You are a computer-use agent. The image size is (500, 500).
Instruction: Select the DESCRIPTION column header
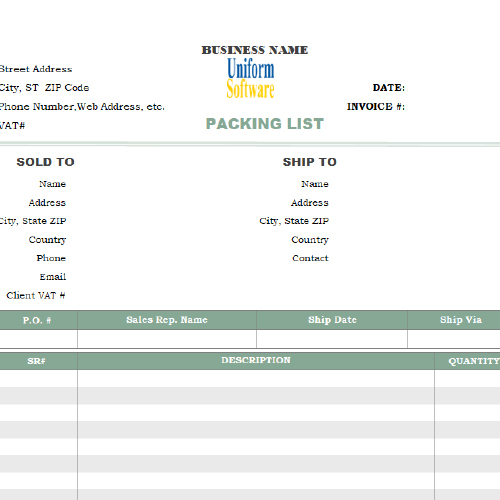256,361
